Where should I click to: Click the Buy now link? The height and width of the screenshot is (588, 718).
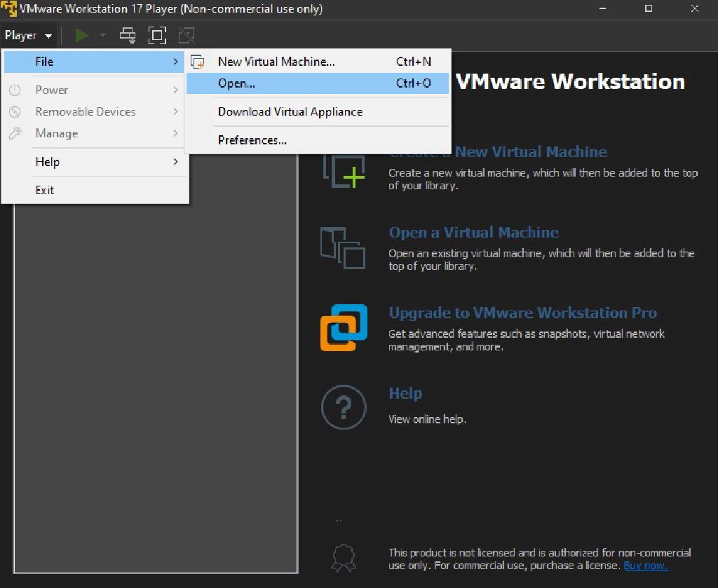645,566
